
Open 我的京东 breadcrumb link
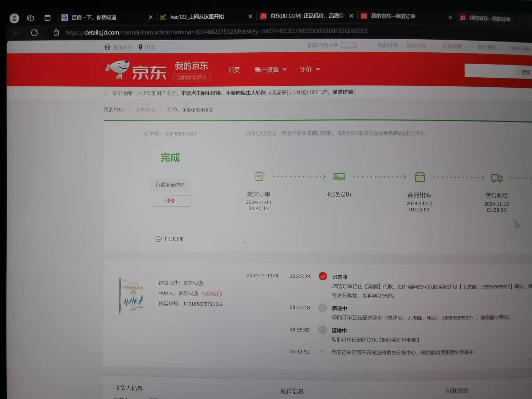[x=114, y=110]
